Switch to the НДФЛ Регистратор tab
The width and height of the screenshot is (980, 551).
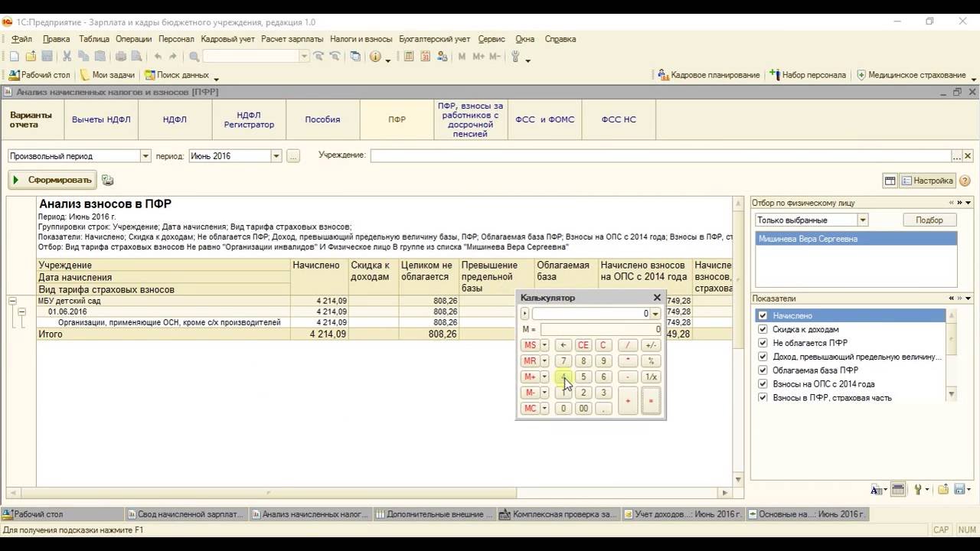[x=249, y=119]
